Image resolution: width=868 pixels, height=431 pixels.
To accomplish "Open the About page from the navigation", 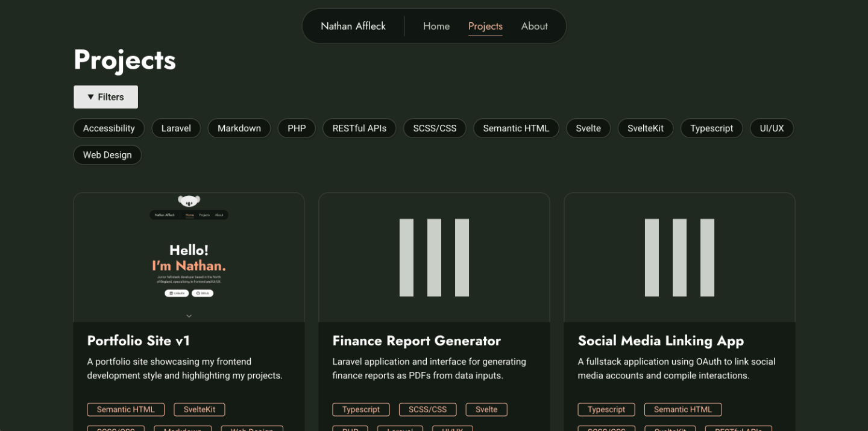I will [x=534, y=26].
